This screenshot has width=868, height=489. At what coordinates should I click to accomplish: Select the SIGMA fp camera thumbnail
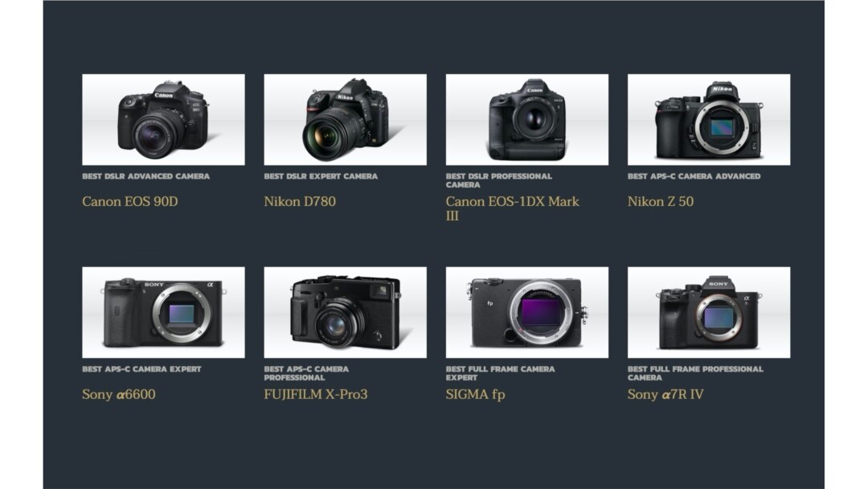click(527, 312)
